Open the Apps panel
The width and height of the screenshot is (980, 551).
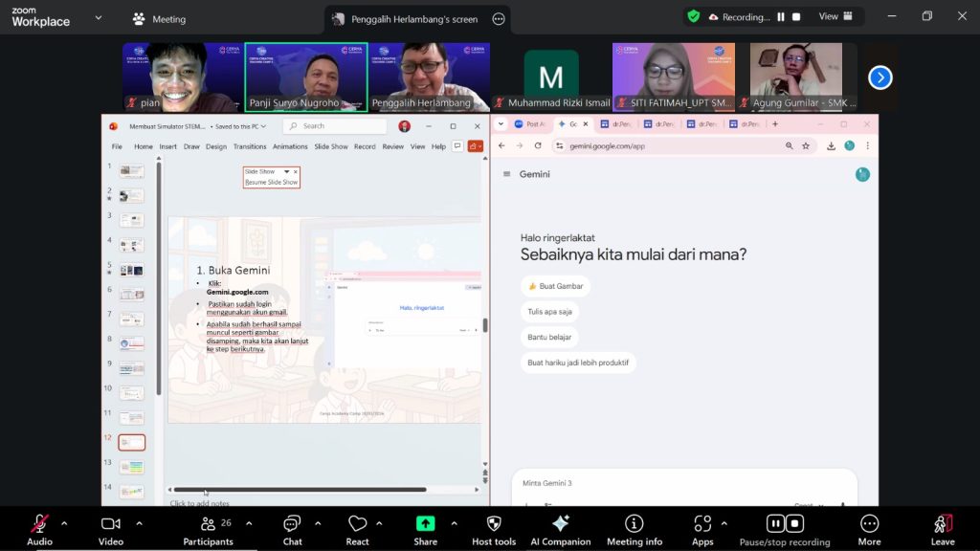coord(702,524)
